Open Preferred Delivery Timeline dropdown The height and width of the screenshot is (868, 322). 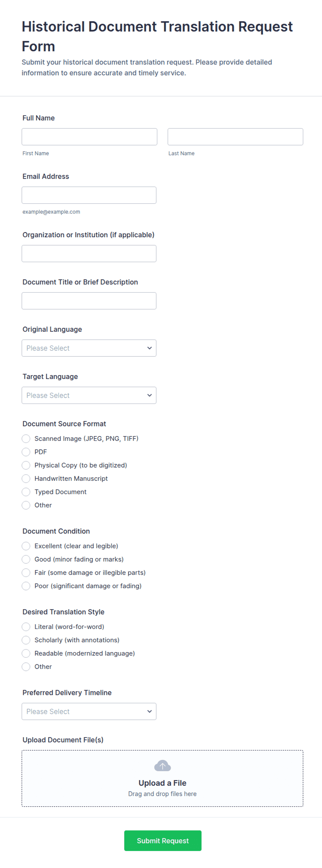point(89,711)
